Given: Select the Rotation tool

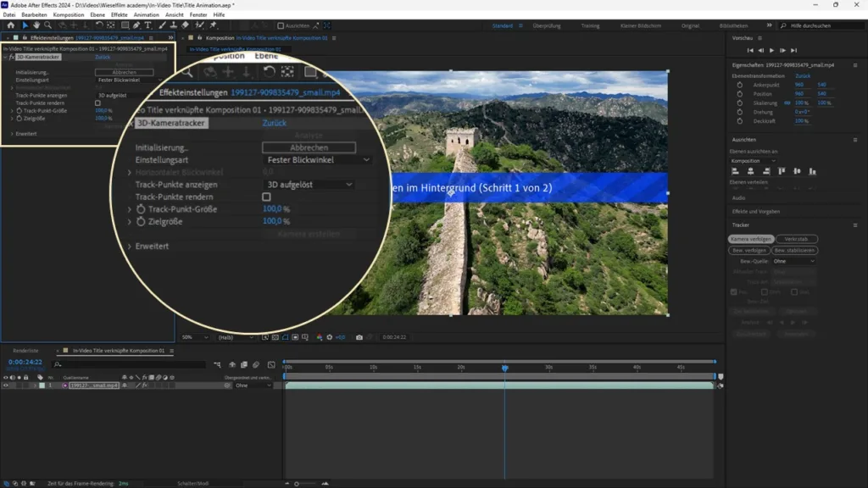Looking at the screenshot, I should point(99,25).
